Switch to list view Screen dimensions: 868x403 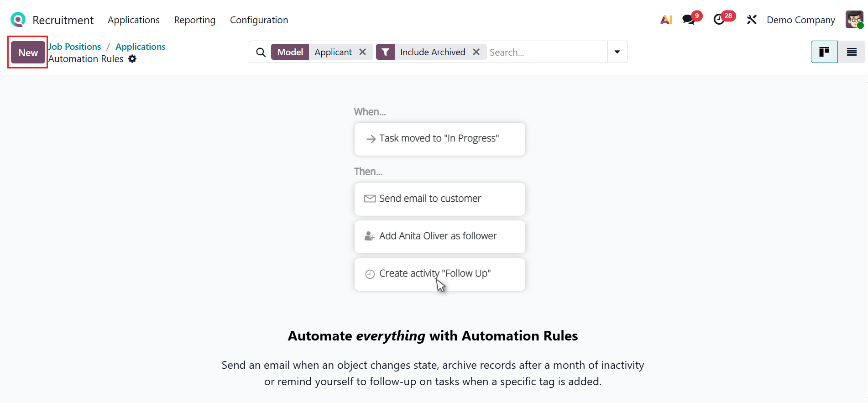point(852,52)
